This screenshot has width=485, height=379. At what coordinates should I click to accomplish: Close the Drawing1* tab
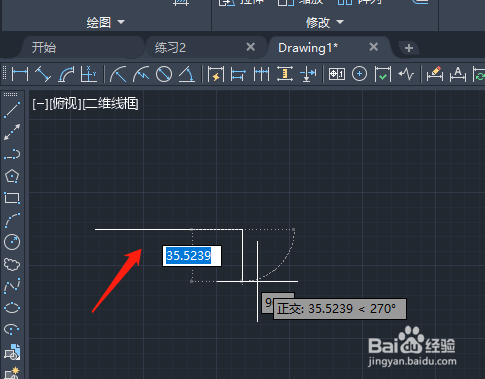[374, 47]
